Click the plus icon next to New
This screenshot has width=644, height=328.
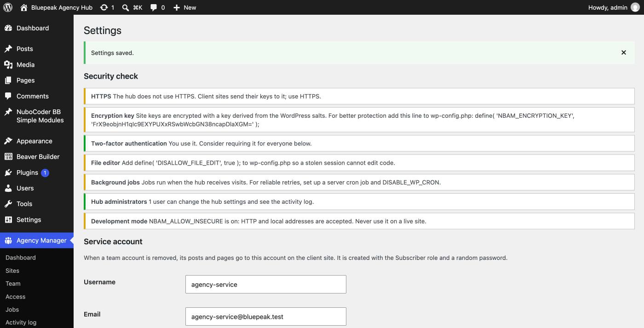point(177,7)
